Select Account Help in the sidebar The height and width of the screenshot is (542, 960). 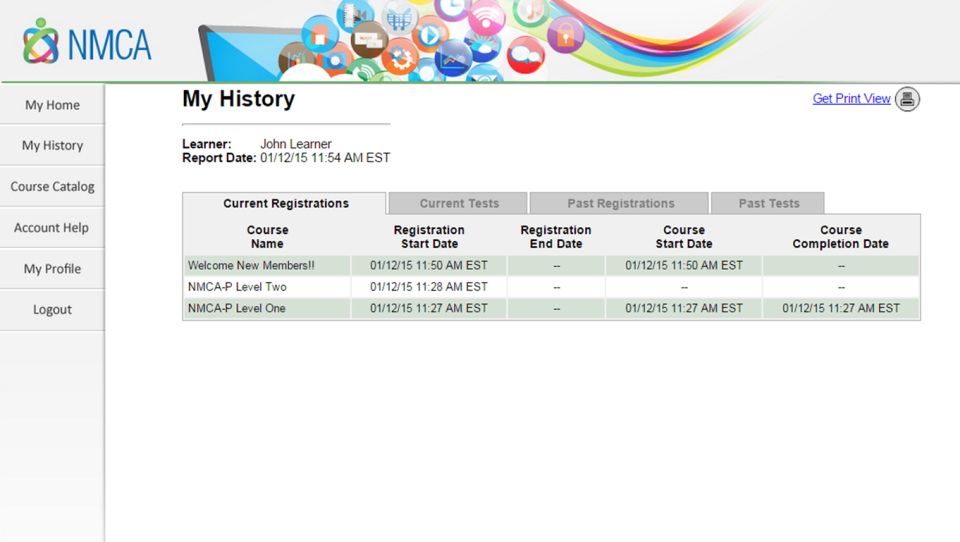[x=52, y=227]
